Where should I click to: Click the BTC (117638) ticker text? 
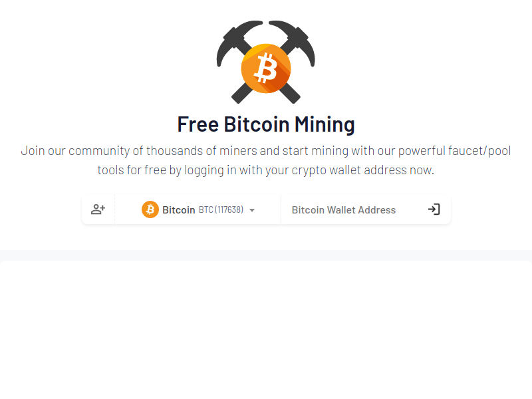221,209
